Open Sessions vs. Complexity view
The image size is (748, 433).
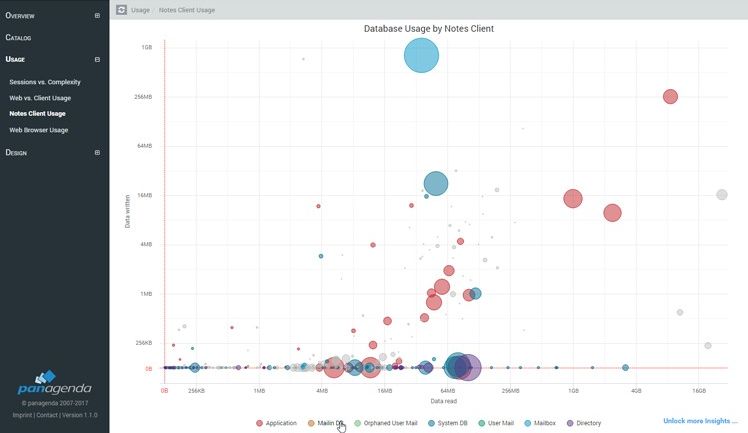pos(45,82)
